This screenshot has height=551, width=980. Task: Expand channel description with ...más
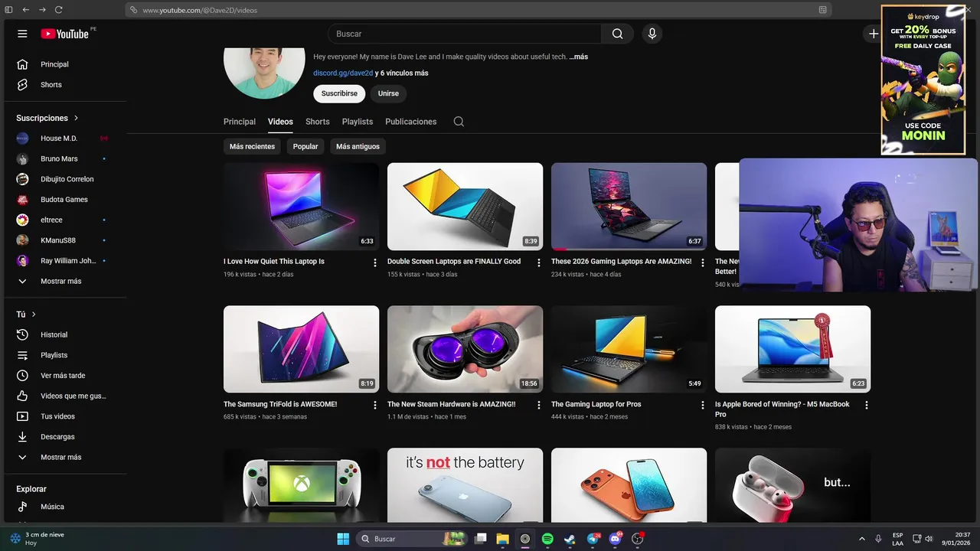(x=579, y=57)
